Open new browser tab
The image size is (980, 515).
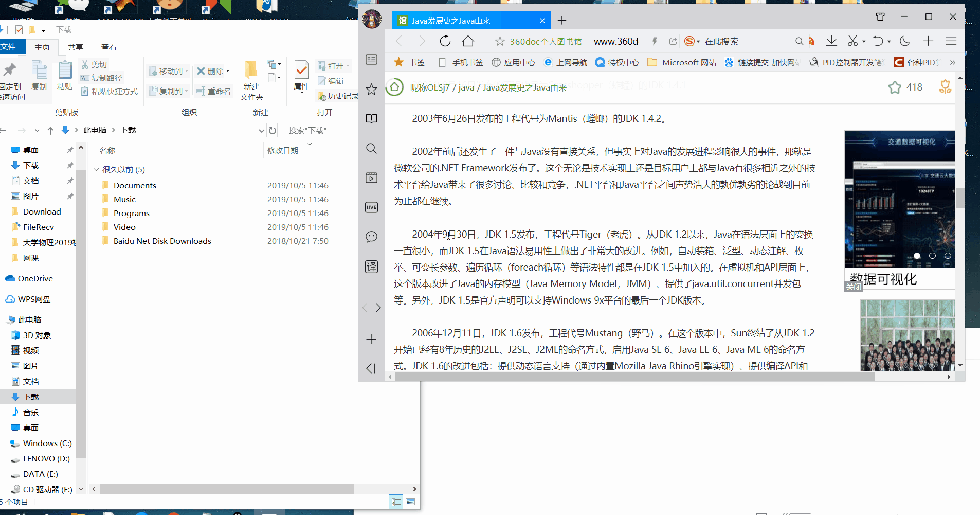pyautogui.click(x=562, y=21)
